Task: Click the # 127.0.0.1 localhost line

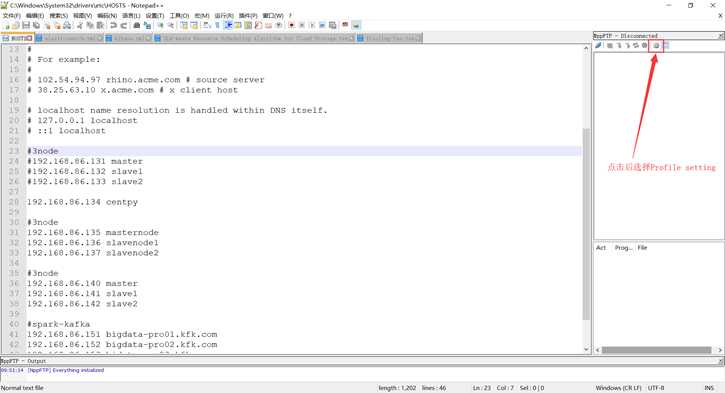Action: [x=82, y=121]
